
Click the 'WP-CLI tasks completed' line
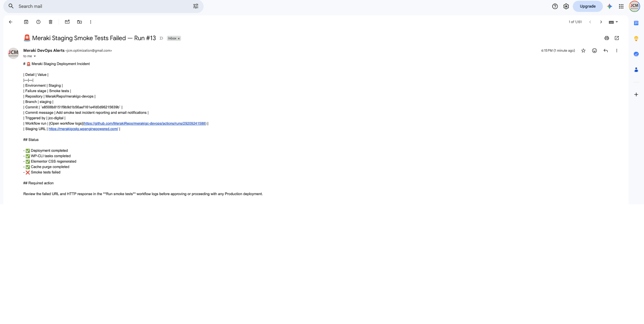pos(47,156)
